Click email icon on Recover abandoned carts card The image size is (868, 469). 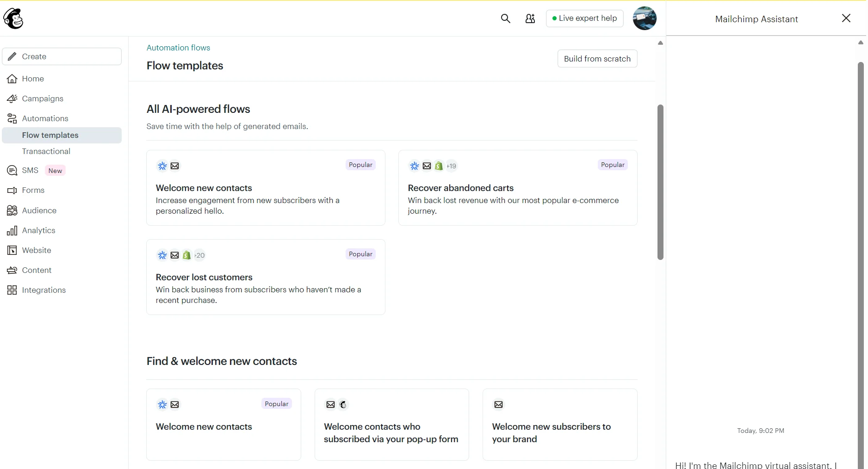point(427,166)
